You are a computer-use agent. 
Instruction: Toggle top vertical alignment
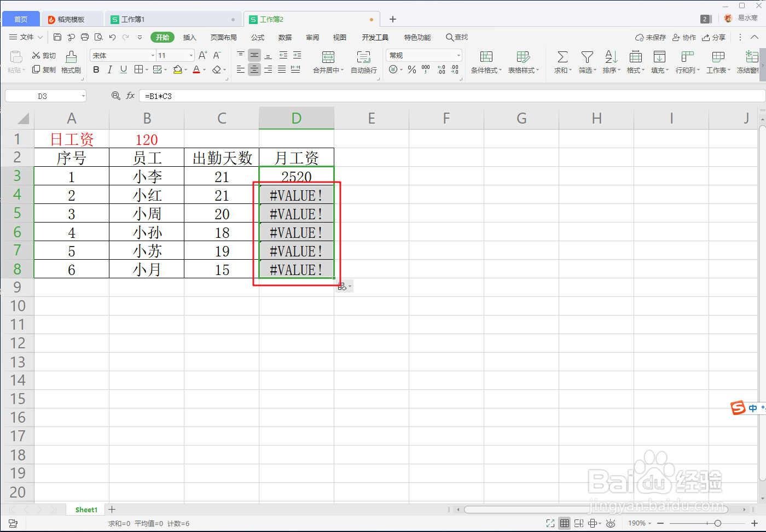(x=241, y=55)
